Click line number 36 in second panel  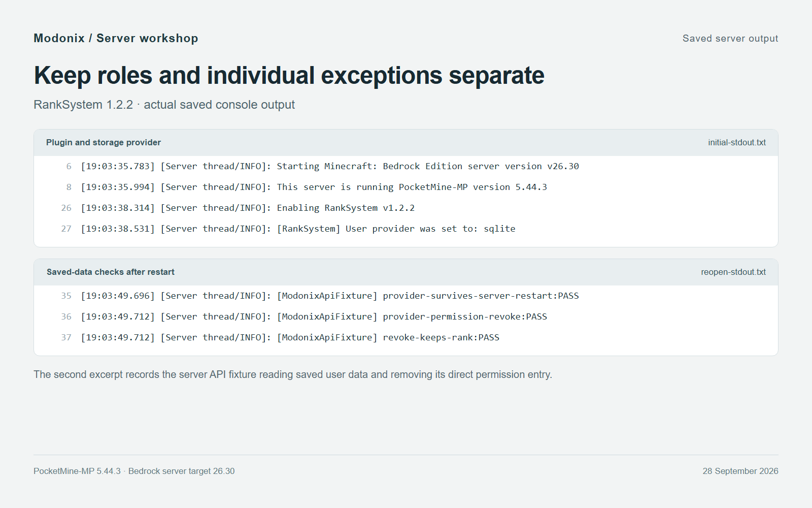[x=66, y=317]
